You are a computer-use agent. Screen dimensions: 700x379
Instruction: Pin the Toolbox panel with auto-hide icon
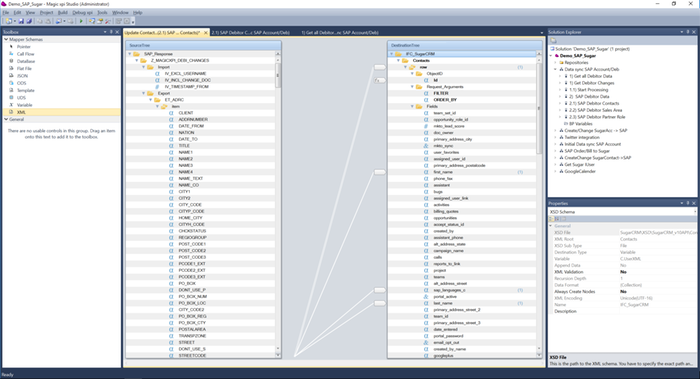tap(111, 32)
